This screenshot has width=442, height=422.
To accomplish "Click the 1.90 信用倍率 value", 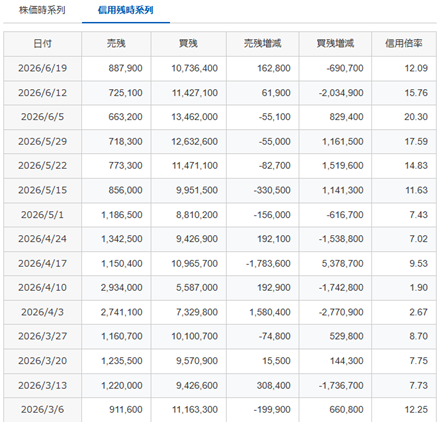I will 419,288.
